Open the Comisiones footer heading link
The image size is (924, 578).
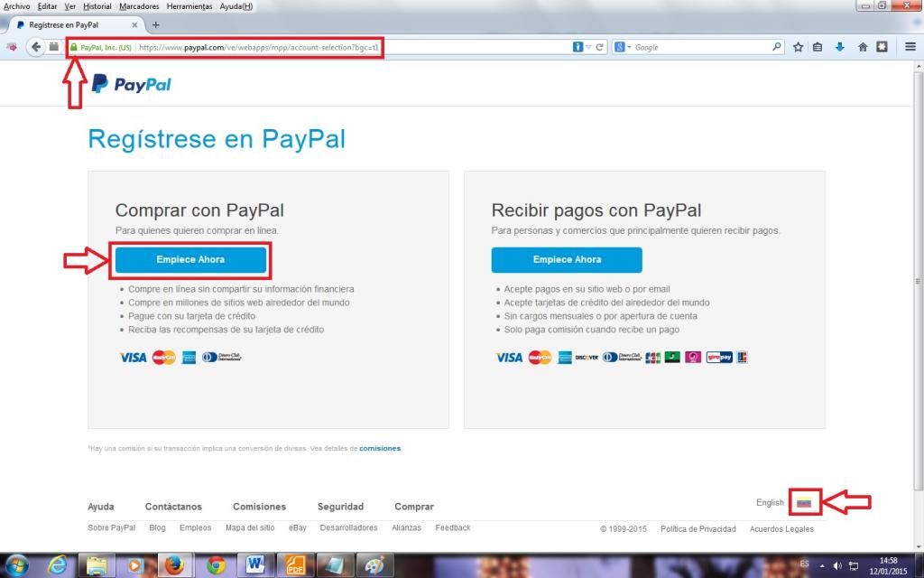[x=259, y=507]
